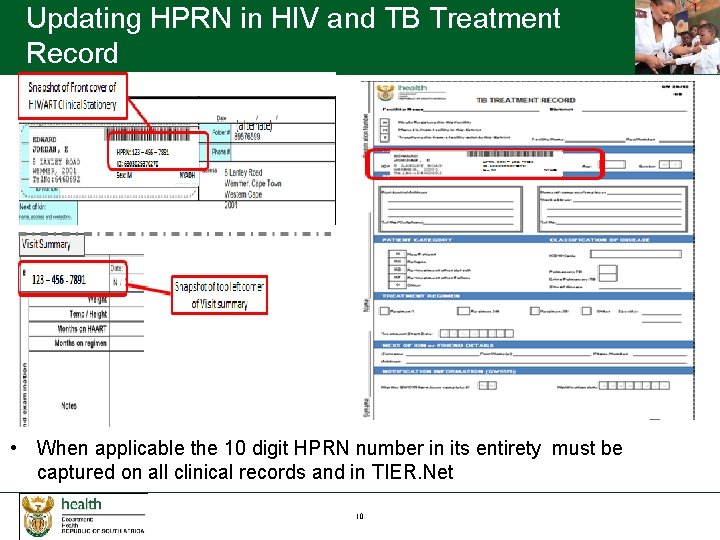This screenshot has height=540, width=720.
Task: Click the bullet text about 10 digit HPRN
Action: coord(329,460)
